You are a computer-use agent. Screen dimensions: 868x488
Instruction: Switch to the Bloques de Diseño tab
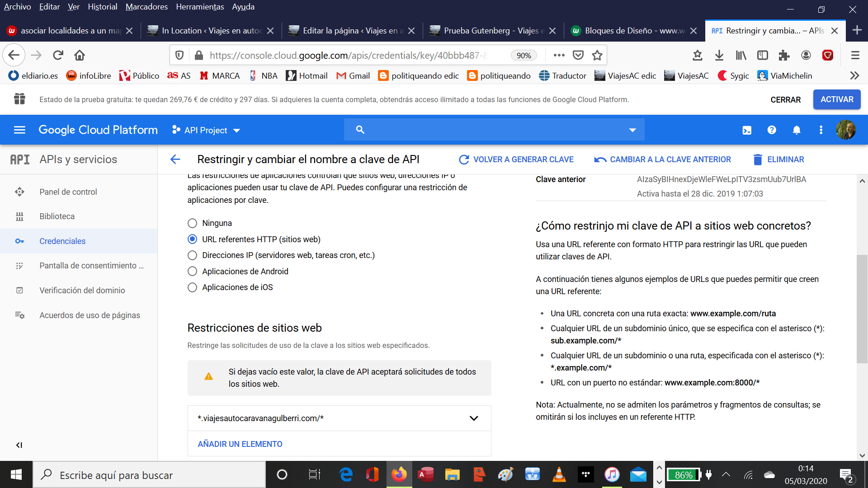(634, 31)
